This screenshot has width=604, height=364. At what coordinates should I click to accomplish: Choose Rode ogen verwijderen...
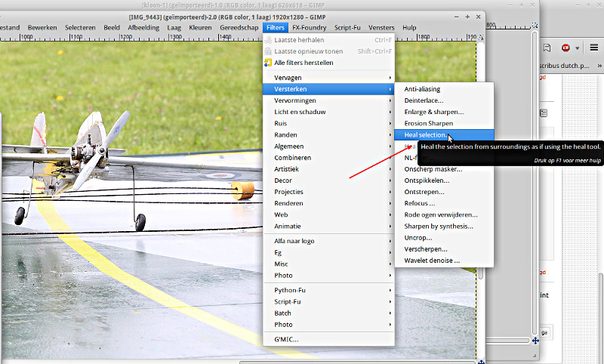444,215
